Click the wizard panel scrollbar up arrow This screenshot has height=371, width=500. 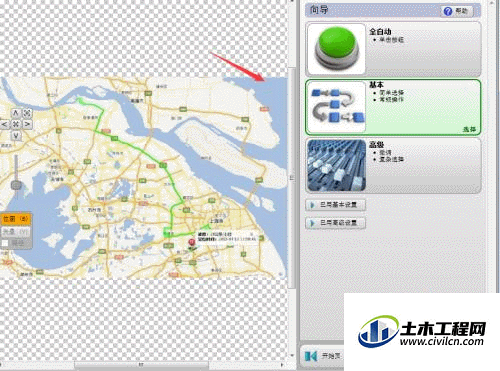(x=492, y=3)
